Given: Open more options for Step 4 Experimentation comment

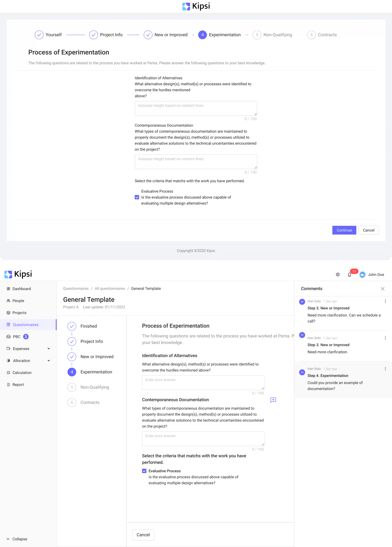Looking at the screenshot, I should [385, 369].
